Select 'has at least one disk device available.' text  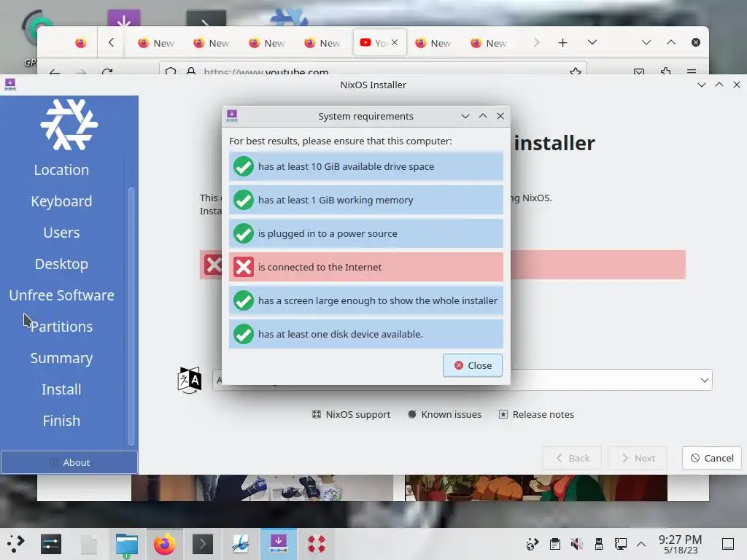(341, 334)
